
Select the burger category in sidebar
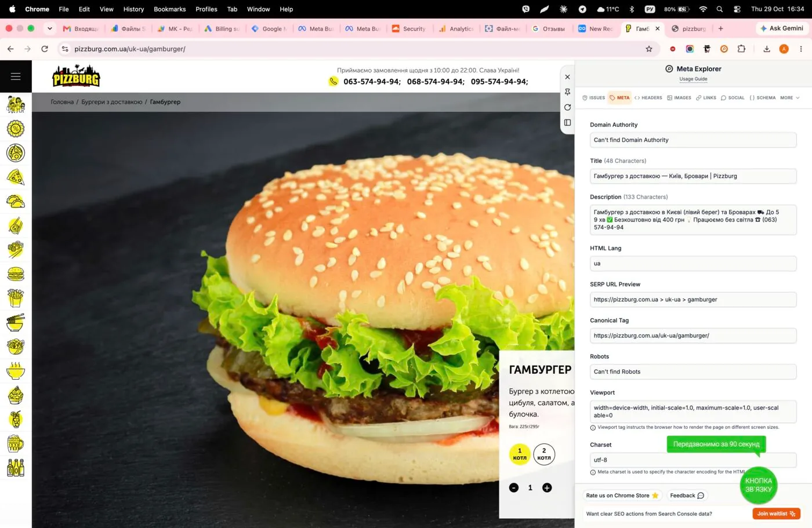16,274
